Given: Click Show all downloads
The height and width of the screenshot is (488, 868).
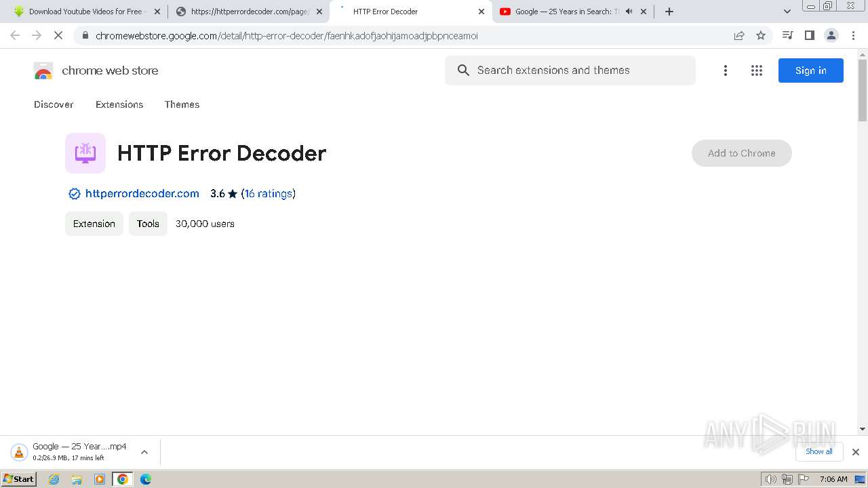Looking at the screenshot, I should pos(819,451).
